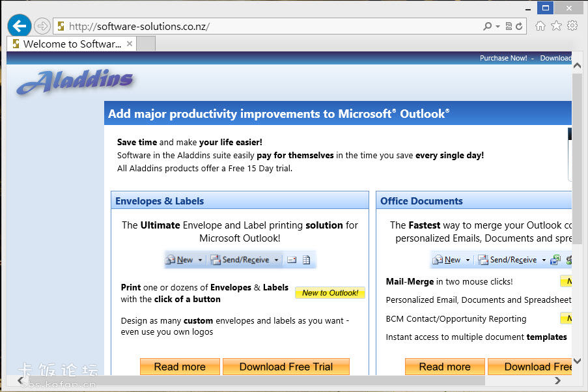Click the envelope print icon in toolbar image
This screenshot has height=392, width=588.
292,260
